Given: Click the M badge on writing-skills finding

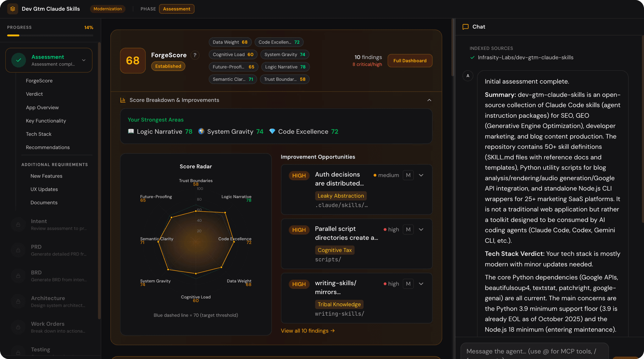Looking at the screenshot, I should 408,284.
